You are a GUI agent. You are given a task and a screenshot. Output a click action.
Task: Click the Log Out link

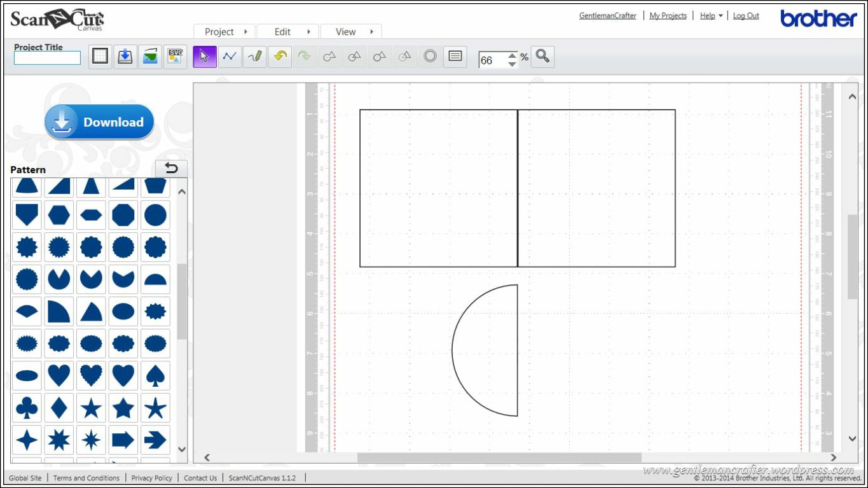746,16
